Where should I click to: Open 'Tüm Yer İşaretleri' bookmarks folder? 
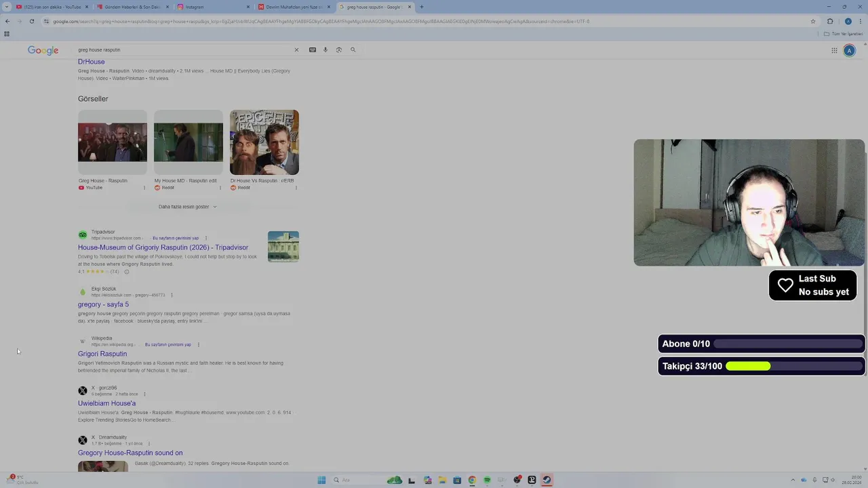(844, 33)
